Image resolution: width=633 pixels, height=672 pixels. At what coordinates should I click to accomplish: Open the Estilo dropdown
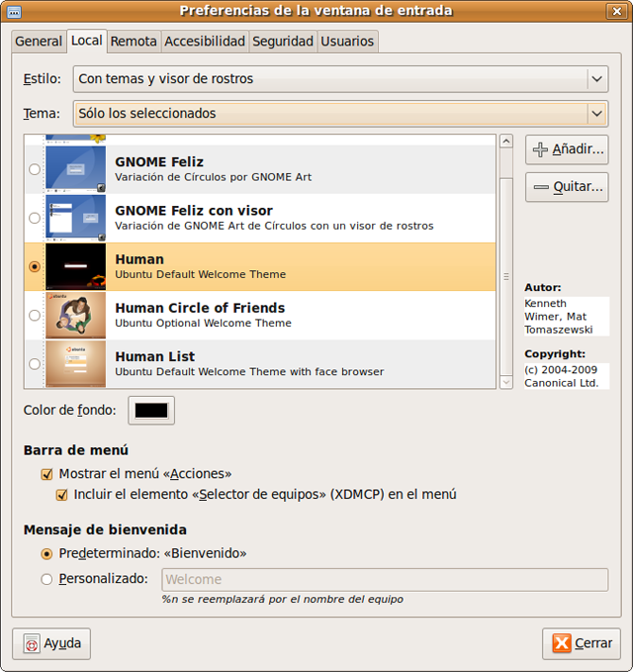340,79
